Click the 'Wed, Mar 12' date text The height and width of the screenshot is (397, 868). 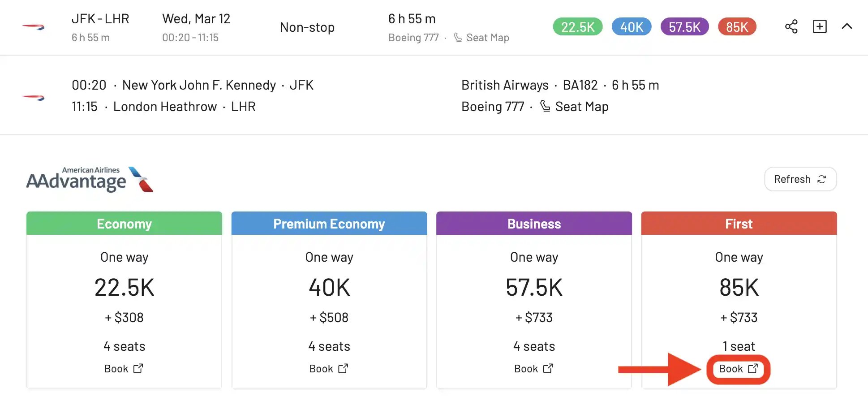(x=196, y=19)
